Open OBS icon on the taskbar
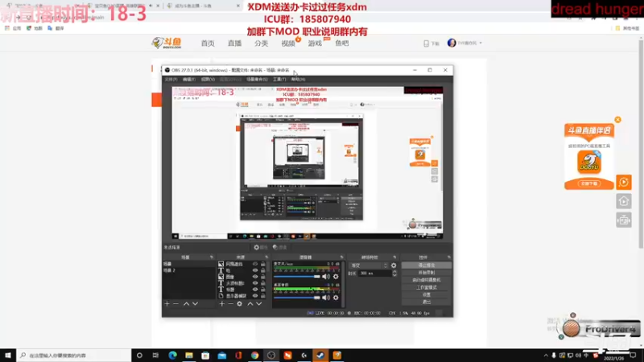This screenshot has height=362, width=644. (271, 355)
